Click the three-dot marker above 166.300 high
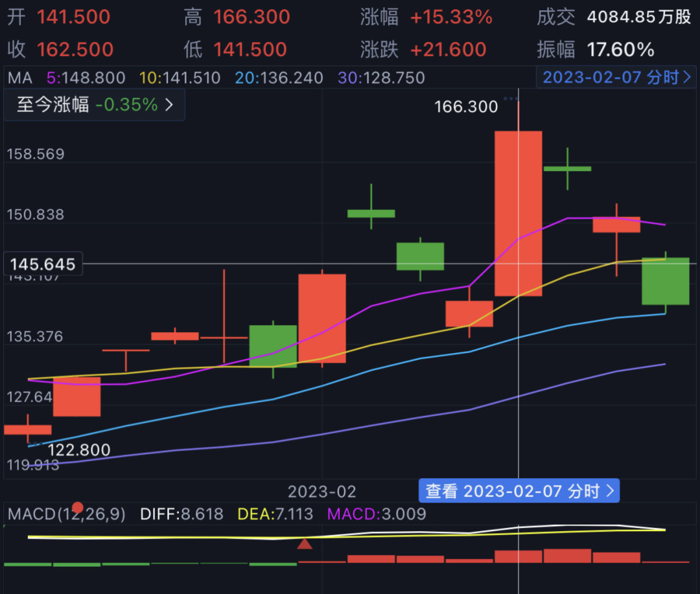This screenshot has height=594, width=700. tap(511, 98)
